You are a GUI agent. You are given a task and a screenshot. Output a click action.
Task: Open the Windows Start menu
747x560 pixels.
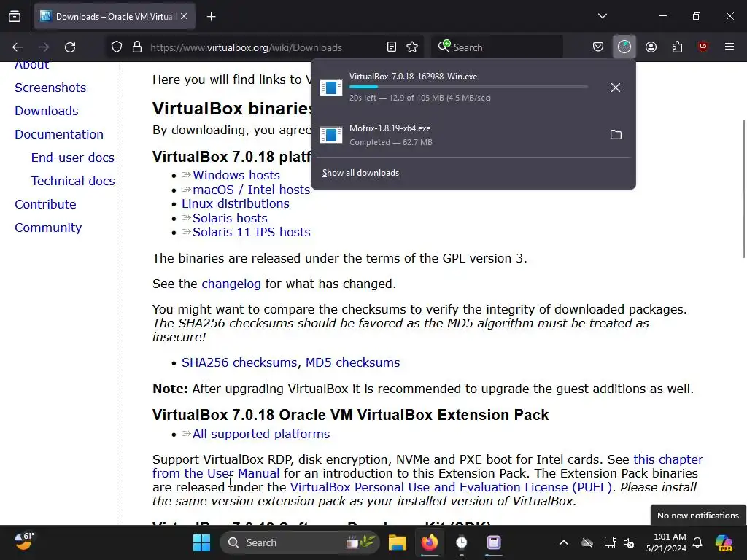pos(202,542)
